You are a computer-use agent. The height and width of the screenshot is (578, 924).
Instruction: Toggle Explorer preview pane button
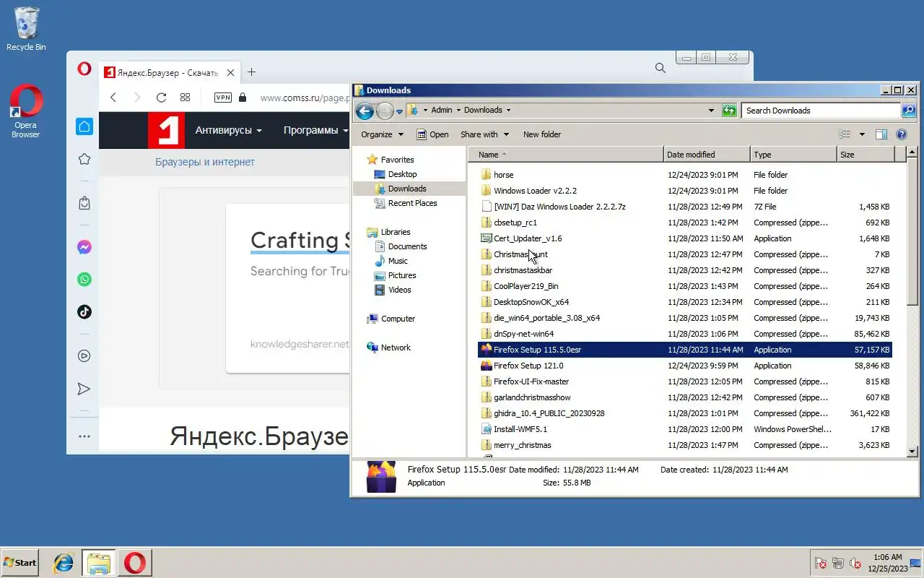click(x=881, y=134)
